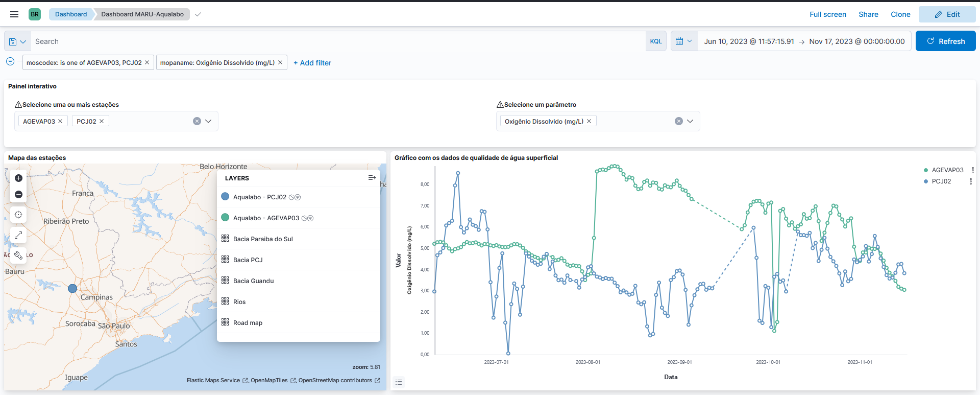Open options for the PCJ02 legend item
Viewport: 980px width, 395px height.
click(x=970, y=181)
